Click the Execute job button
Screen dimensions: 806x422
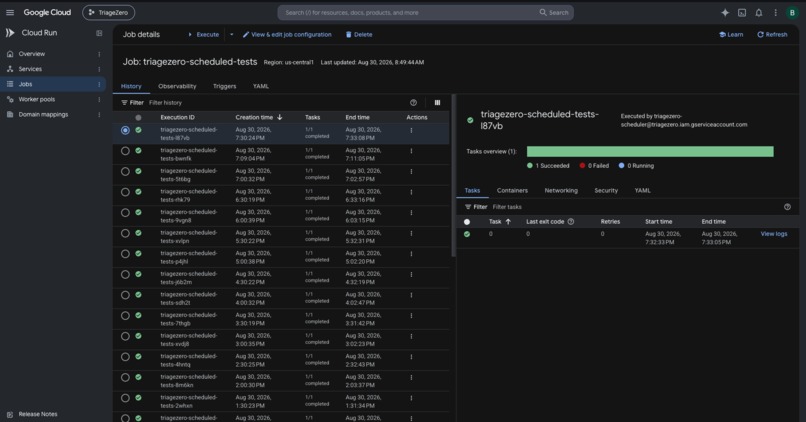tap(204, 34)
